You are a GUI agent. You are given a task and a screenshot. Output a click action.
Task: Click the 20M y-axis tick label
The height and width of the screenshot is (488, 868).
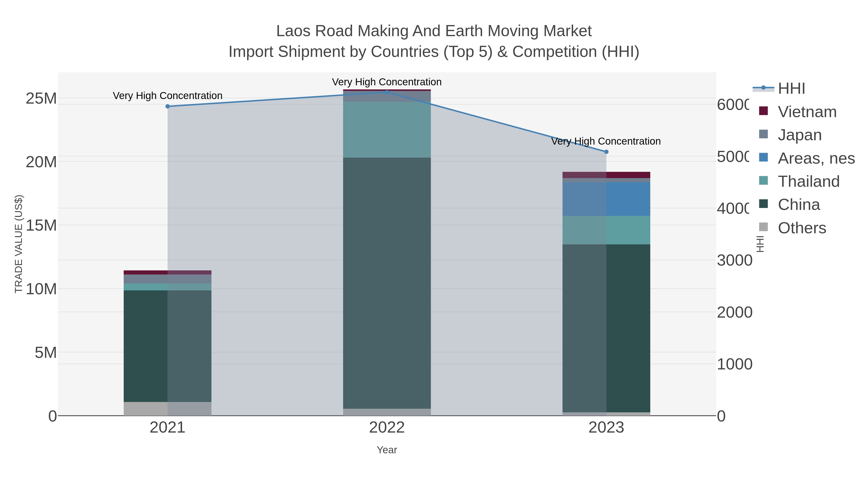tap(41, 162)
